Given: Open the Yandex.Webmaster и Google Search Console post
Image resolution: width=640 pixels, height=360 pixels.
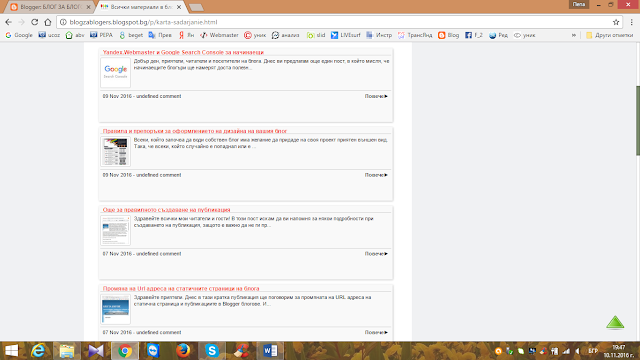Looking at the screenshot, I should (183, 52).
